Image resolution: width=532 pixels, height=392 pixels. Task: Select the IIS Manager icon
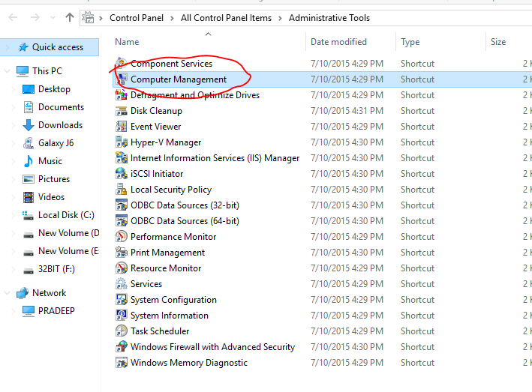click(x=121, y=158)
